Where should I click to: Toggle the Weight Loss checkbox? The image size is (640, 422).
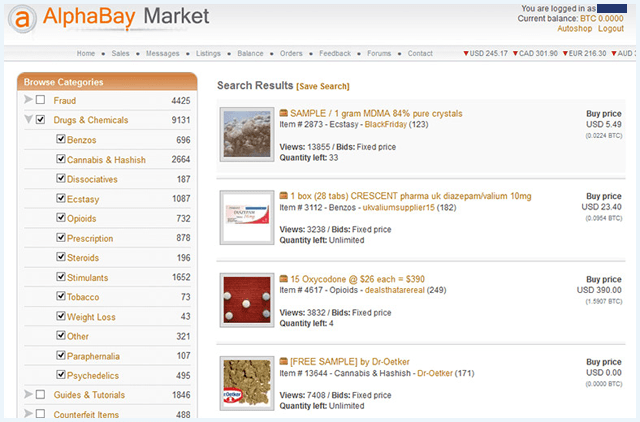[x=61, y=316]
